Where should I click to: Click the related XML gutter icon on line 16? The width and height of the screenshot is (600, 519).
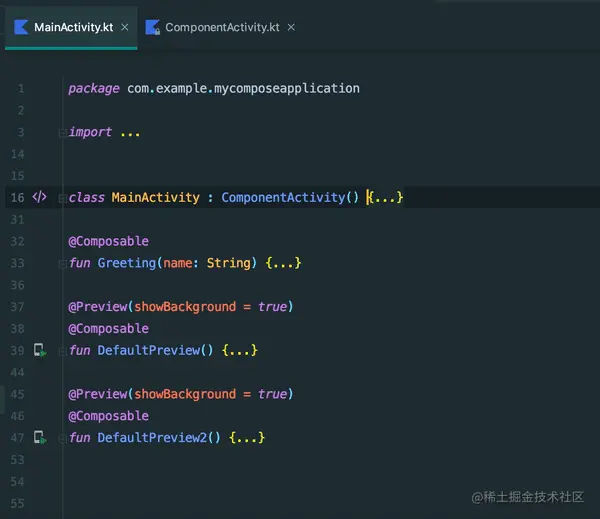(x=39, y=197)
